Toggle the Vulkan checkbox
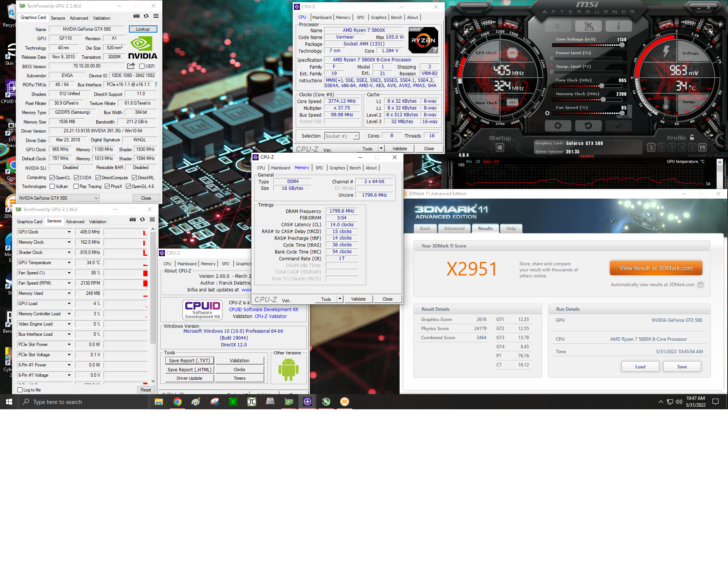The image size is (728, 573). (52, 186)
